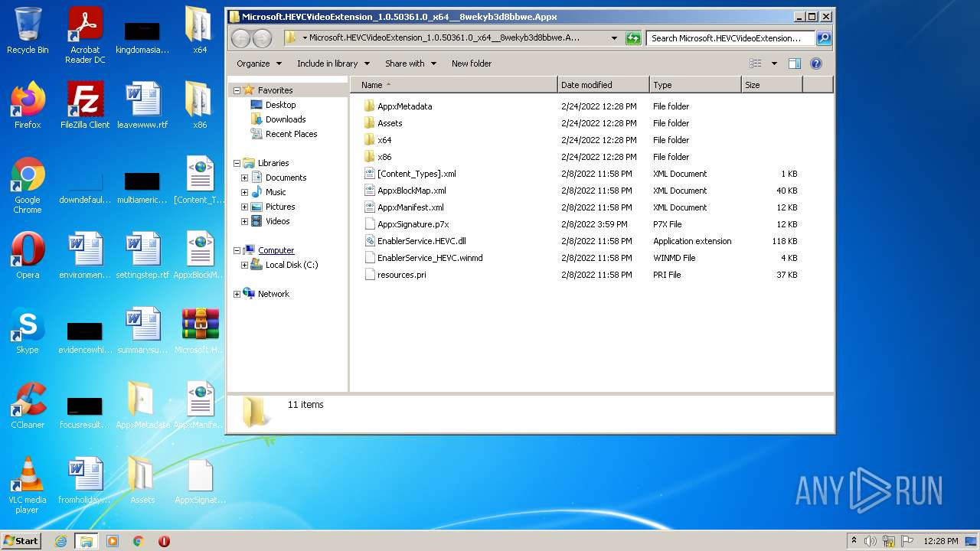Select Computer in navigation pane

(276, 250)
